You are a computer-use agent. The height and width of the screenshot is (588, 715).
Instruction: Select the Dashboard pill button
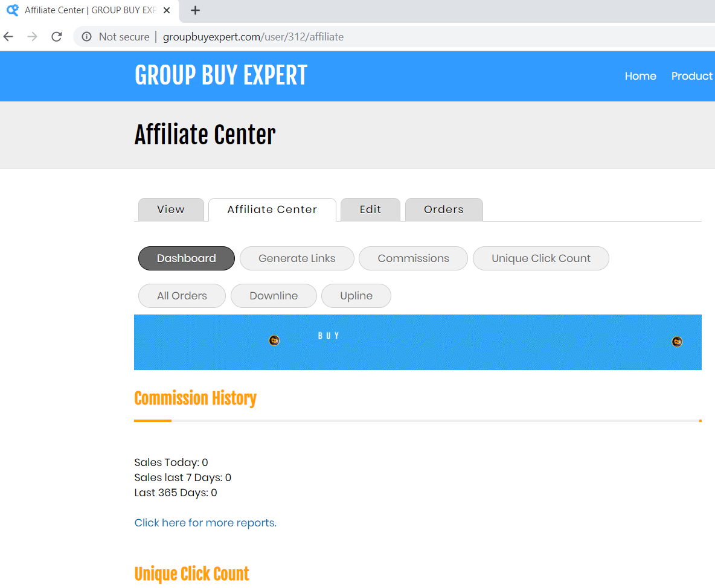pyautogui.click(x=186, y=258)
